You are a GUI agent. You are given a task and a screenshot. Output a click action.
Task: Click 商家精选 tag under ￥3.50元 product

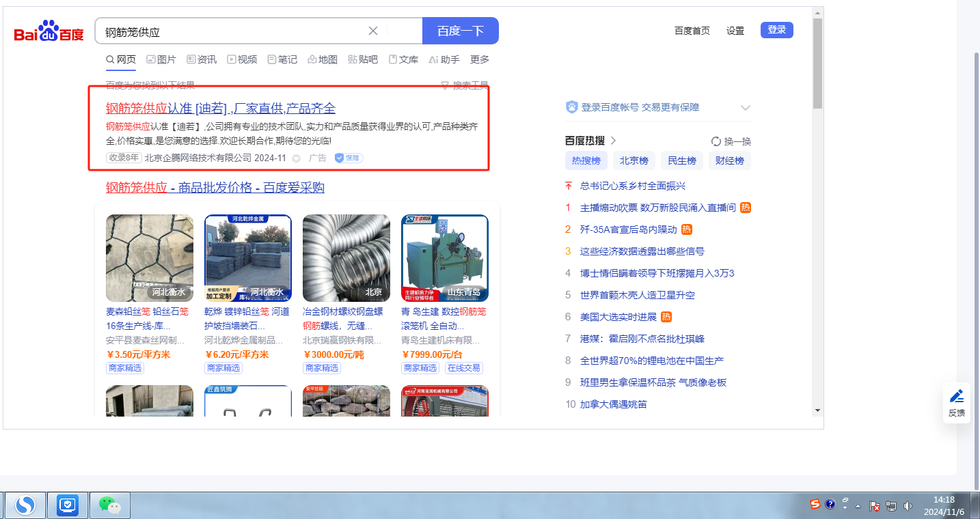(x=125, y=368)
